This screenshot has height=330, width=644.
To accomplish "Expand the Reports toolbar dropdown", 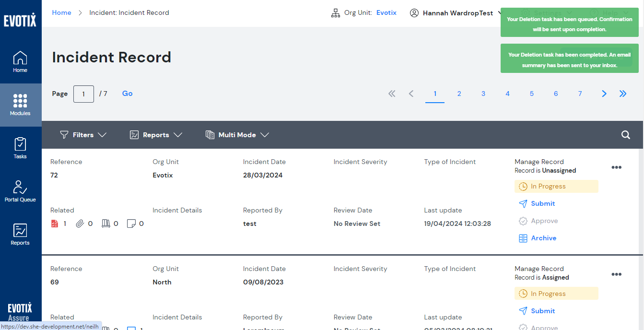I will coord(156,135).
